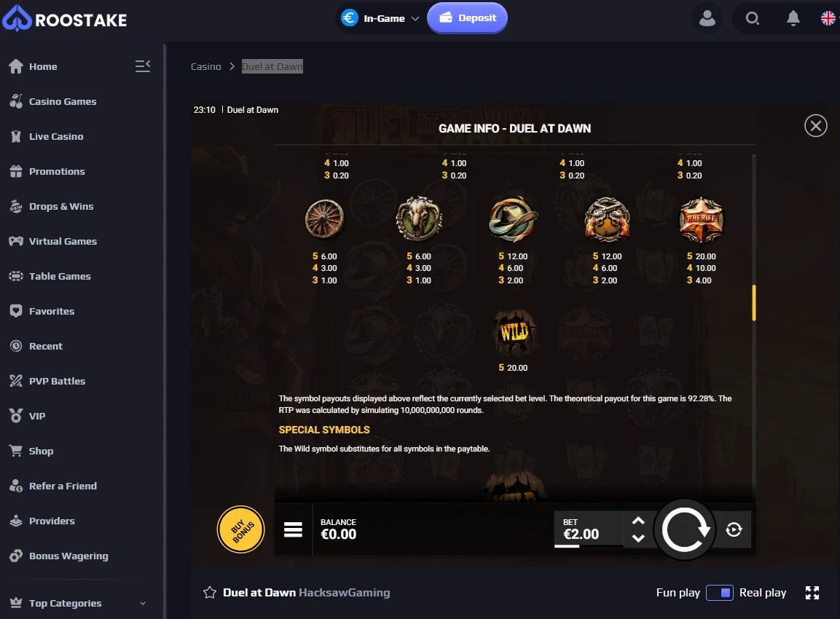840x619 pixels.
Task: Enter fullscreen mode for the game
Action: [812, 592]
